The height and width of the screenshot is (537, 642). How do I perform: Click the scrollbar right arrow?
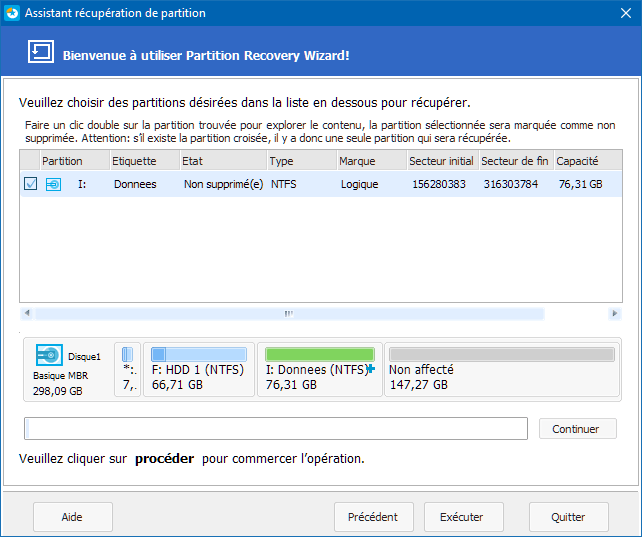(615, 313)
